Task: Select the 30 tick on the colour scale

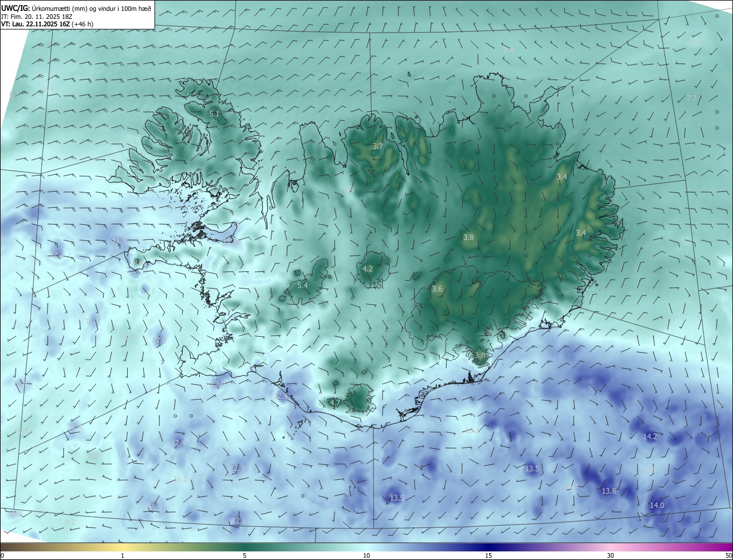Action: point(610,555)
